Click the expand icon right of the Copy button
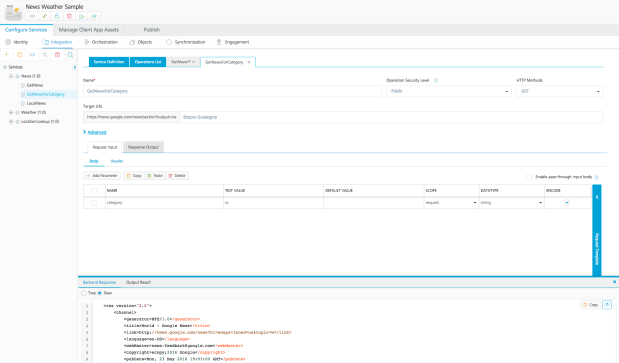 coord(607,305)
